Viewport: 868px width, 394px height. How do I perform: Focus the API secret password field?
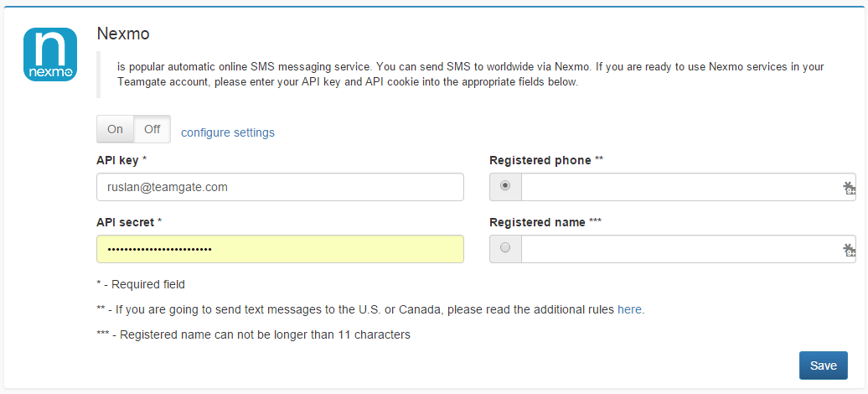coord(280,249)
